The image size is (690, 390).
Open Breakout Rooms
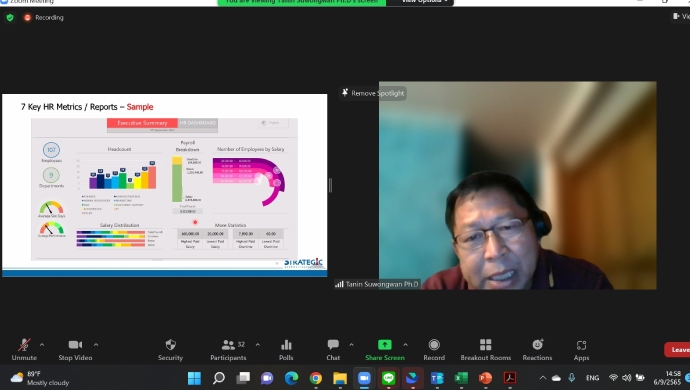point(485,350)
